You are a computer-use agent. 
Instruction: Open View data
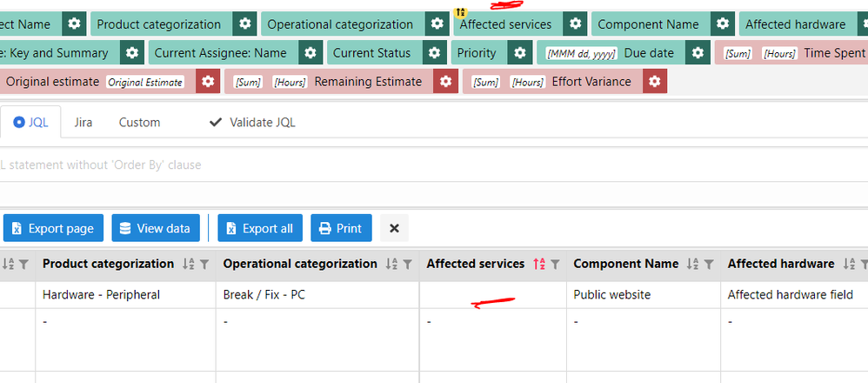[156, 228]
